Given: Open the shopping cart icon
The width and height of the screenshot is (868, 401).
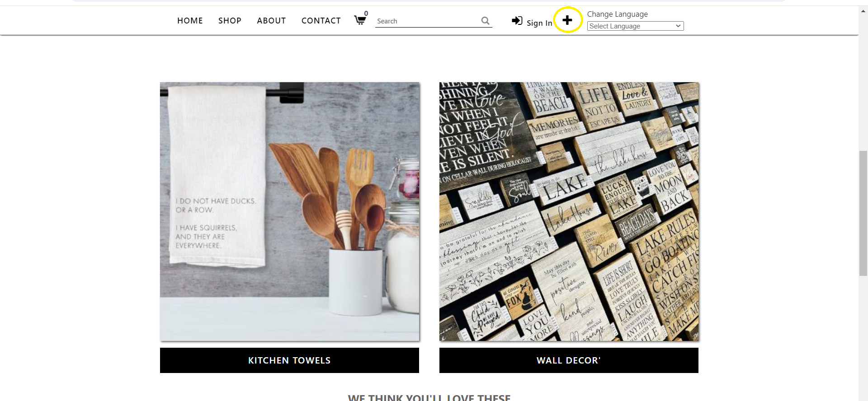Looking at the screenshot, I should tap(360, 20).
